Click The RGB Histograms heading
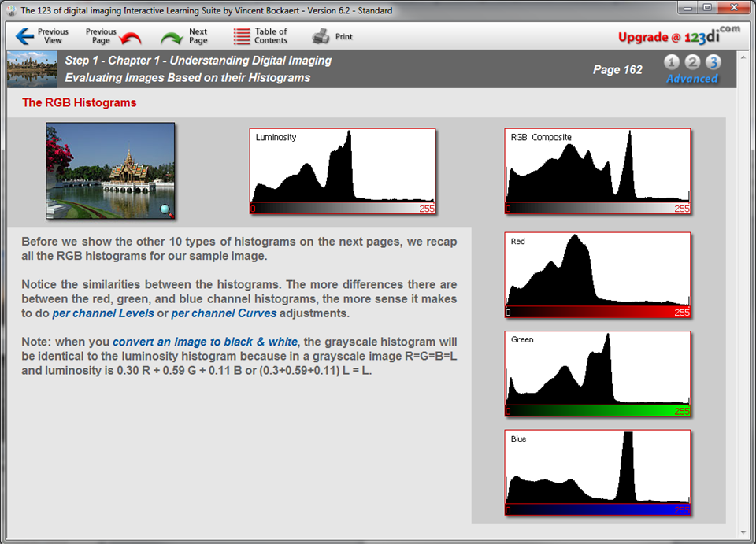 79,102
